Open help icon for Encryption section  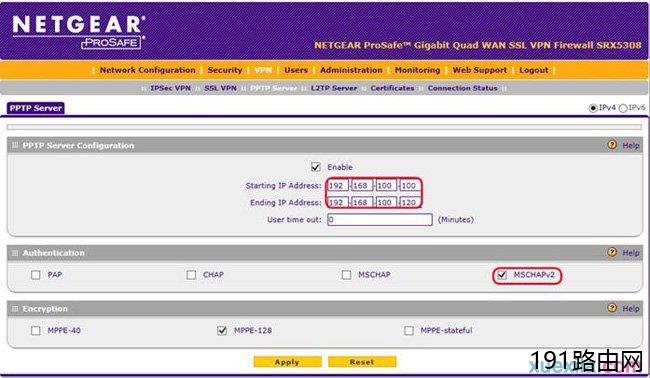pyautogui.click(x=612, y=308)
